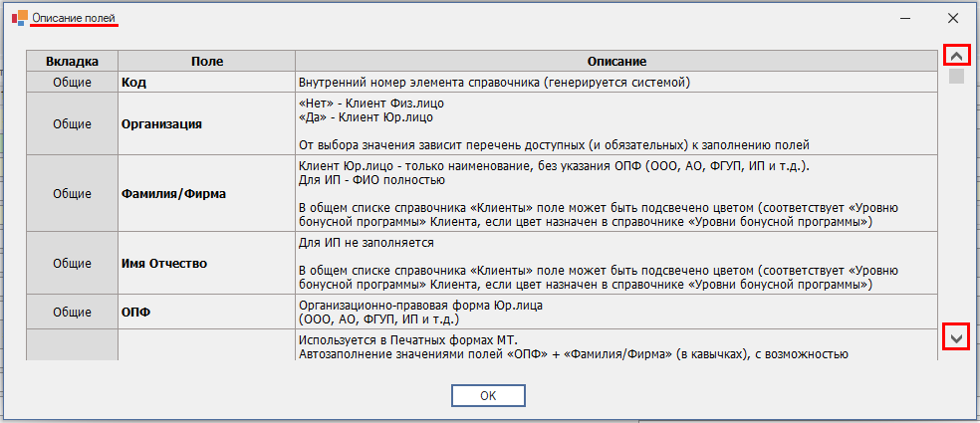Click the Общие cell in Код row
The width and height of the screenshot is (980, 423).
pos(72,83)
